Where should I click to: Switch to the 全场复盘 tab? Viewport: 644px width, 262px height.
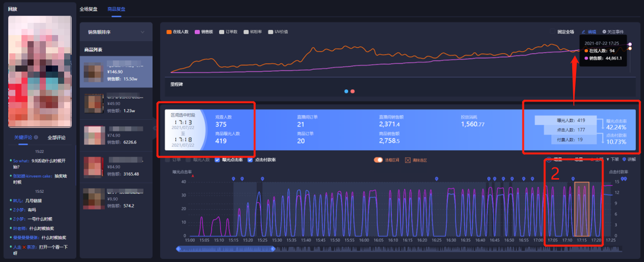pos(88,9)
